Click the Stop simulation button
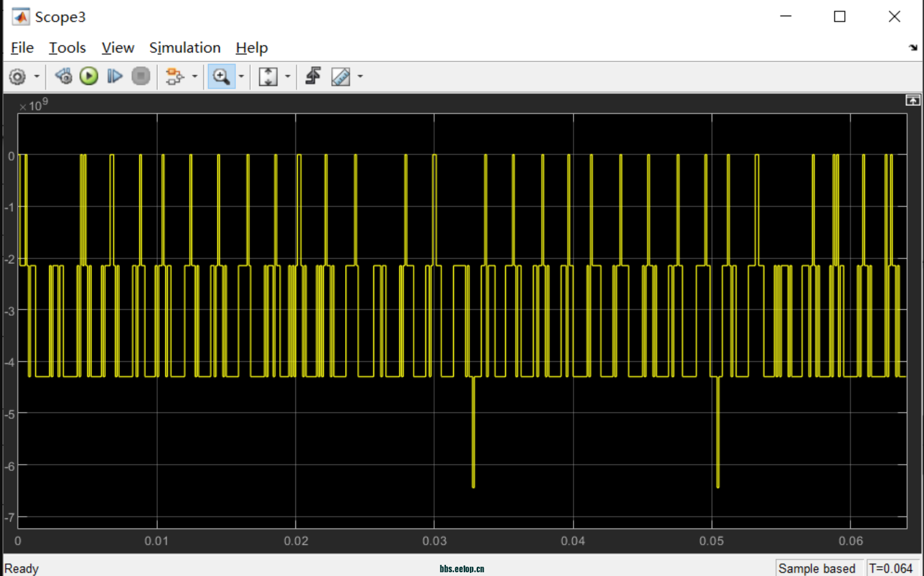Screen dimensions: 924x576 coord(141,76)
